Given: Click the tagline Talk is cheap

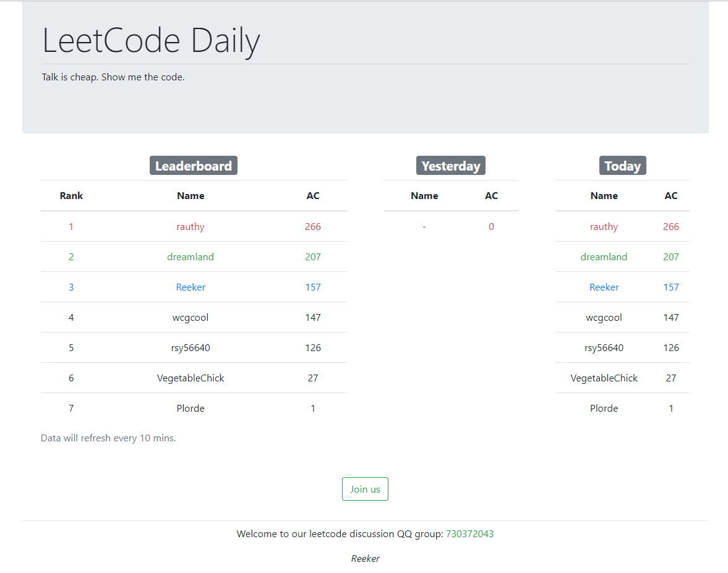Looking at the screenshot, I should (113, 77).
